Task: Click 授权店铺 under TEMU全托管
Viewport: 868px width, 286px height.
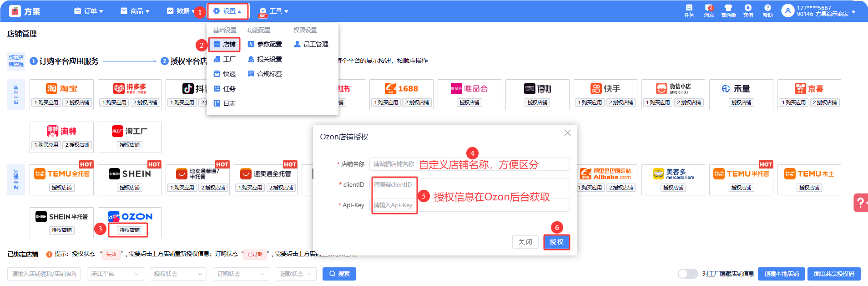Action: click(x=61, y=188)
